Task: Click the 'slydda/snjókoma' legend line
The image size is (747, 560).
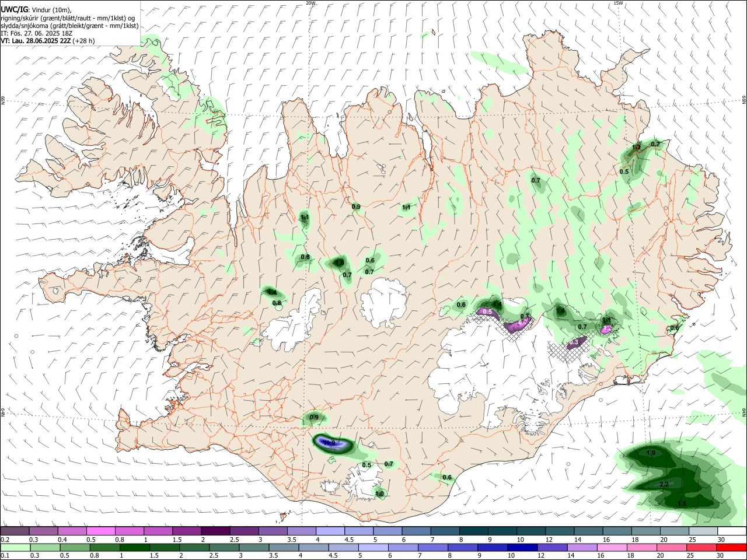Action: (69, 26)
